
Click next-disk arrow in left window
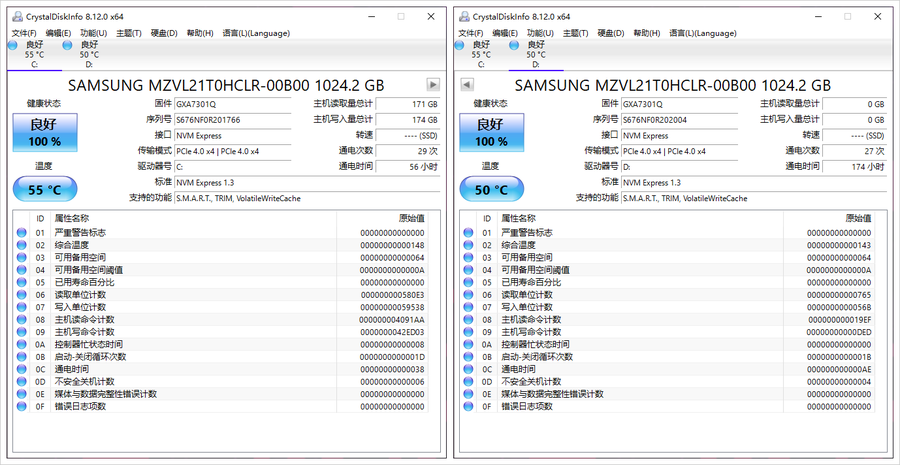point(433,85)
